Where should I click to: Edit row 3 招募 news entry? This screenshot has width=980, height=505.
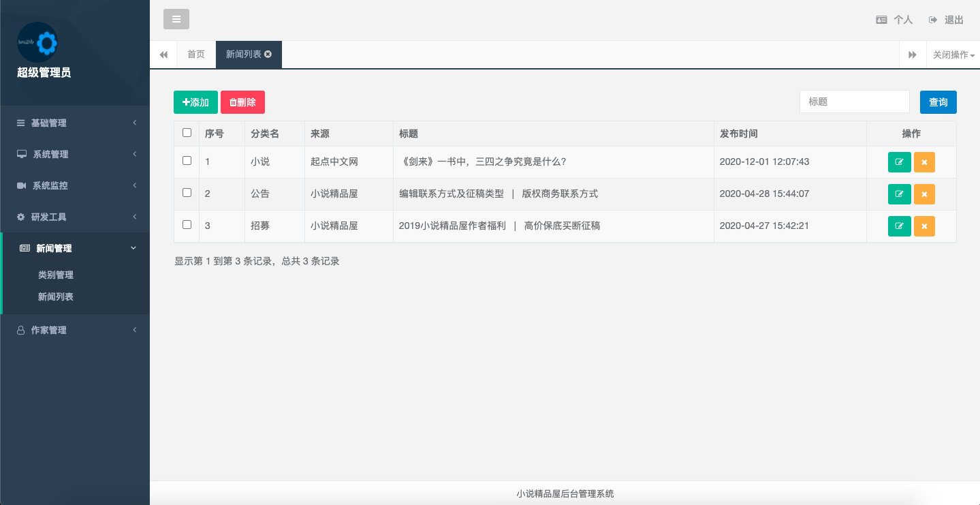(899, 226)
